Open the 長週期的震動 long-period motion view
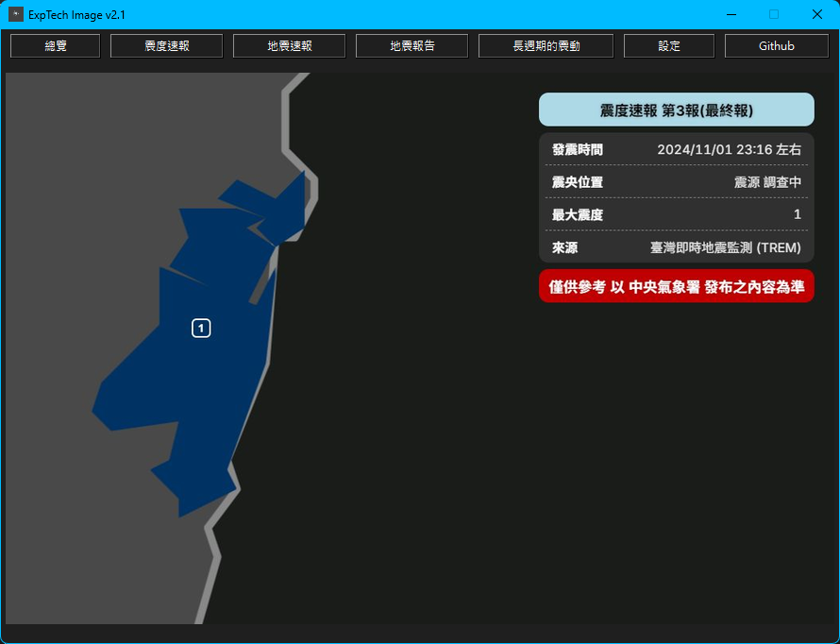 point(546,45)
